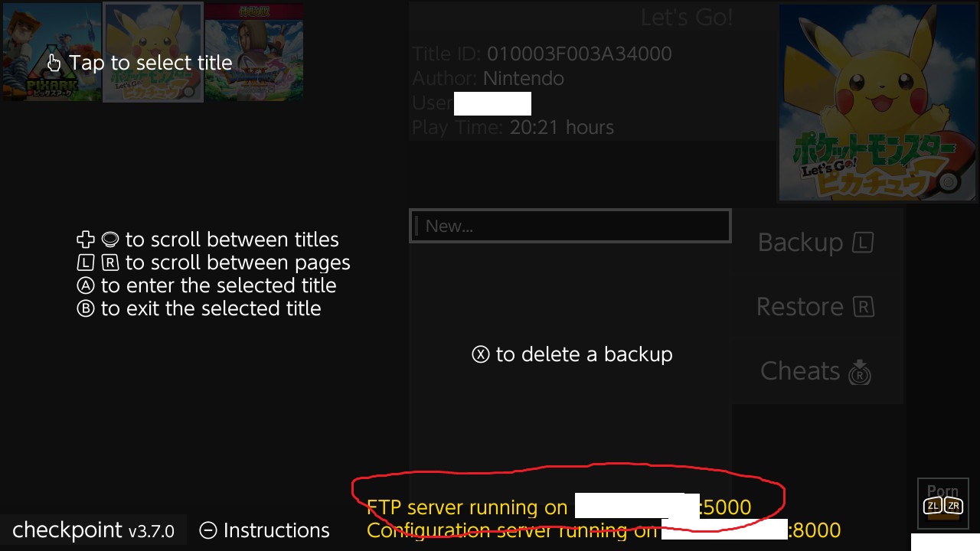Open the Cheats option

point(817,371)
